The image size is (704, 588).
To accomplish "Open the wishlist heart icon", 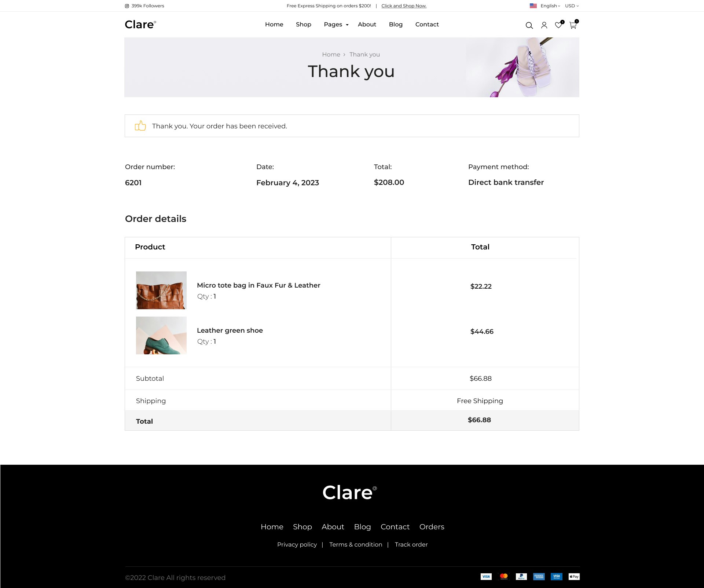I will [x=558, y=25].
